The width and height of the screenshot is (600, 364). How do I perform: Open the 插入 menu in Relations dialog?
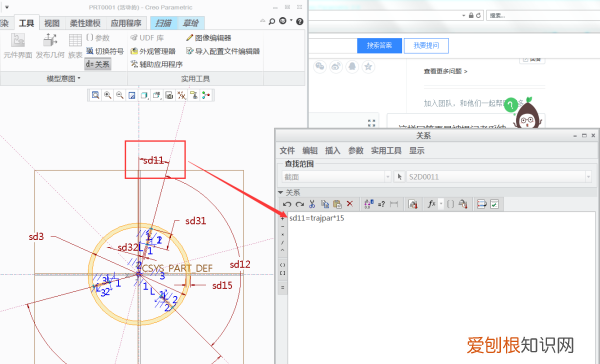point(333,150)
